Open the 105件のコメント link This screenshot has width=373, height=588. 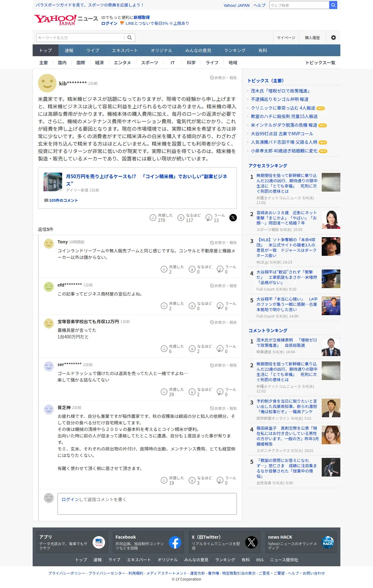coord(63,201)
